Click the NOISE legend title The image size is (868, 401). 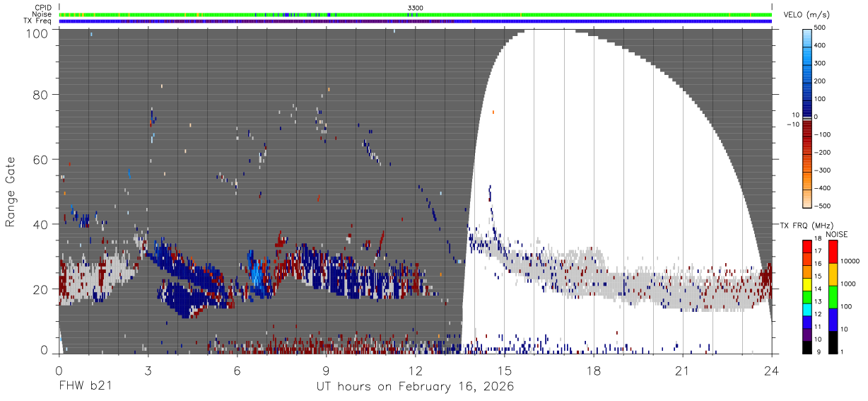coord(835,234)
